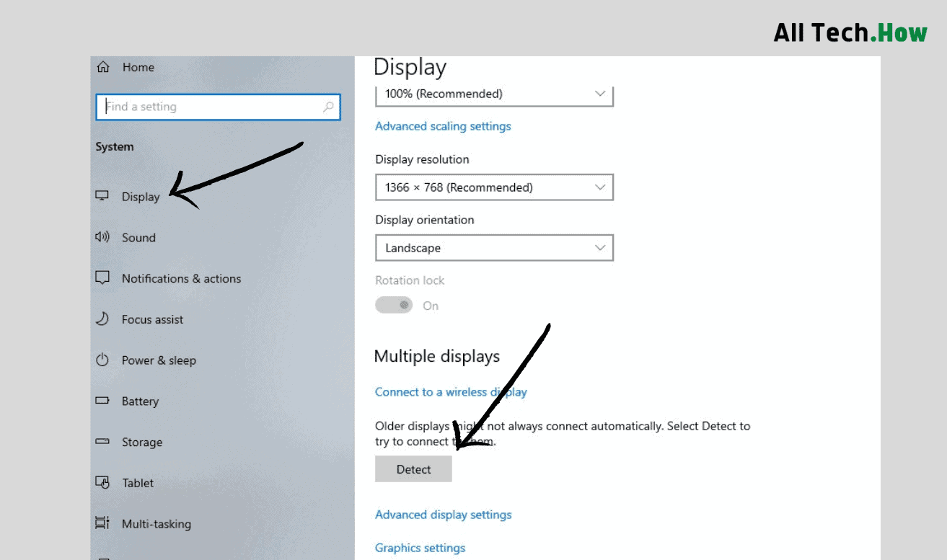Open Power & sleep via power icon
The width and height of the screenshot is (947, 560).
[x=102, y=360]
